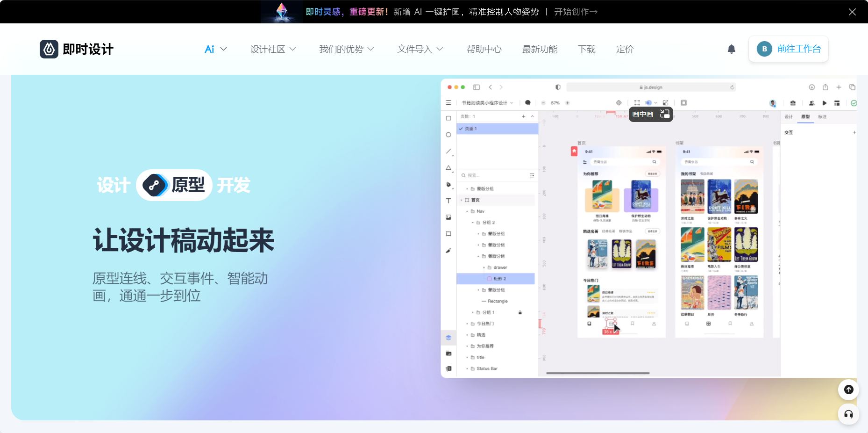Click the 前往工作台 button

789,49
